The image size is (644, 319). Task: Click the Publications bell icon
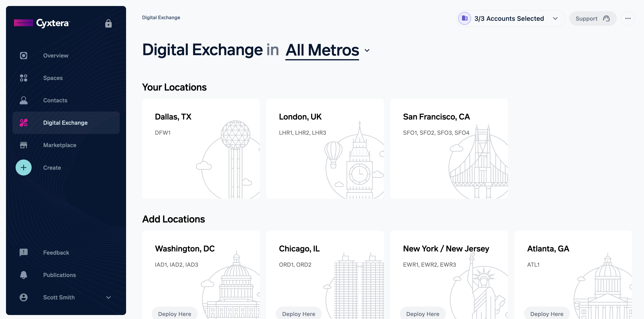(x=23, y=275)
